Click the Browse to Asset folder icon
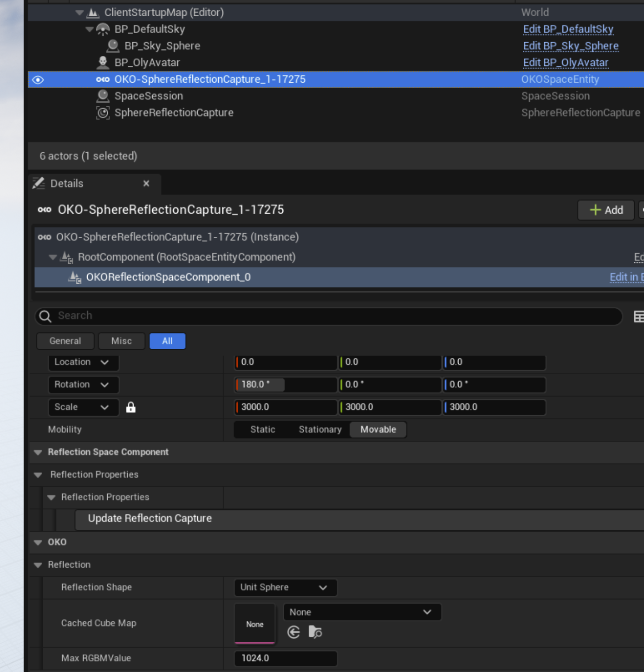The image size is (644, 672). click(315, 632)
